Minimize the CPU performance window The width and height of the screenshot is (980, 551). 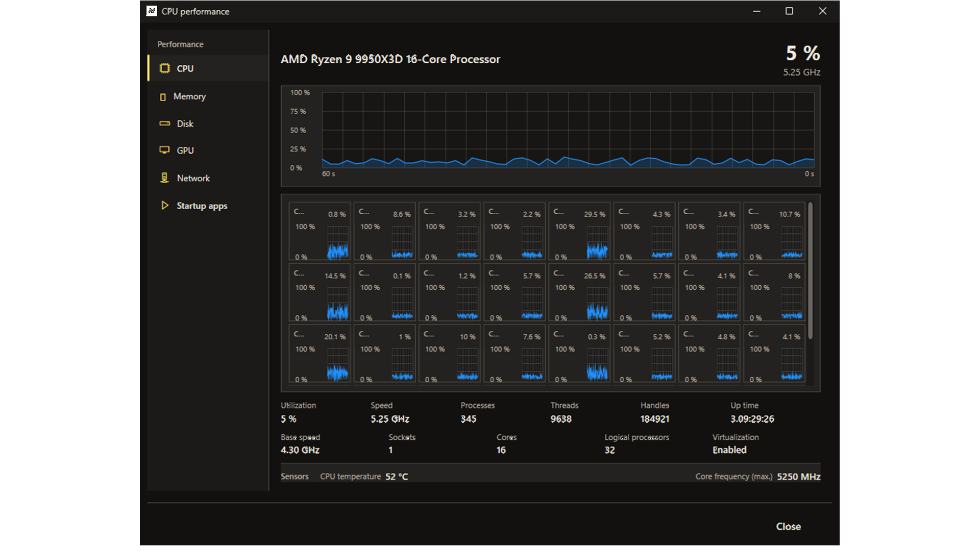tap(756, 11)
